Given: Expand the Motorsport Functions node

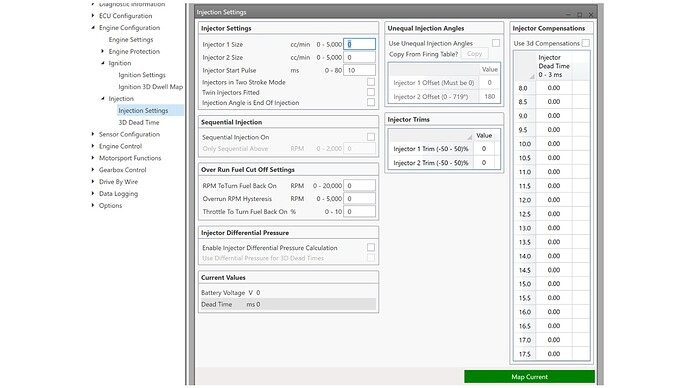Looking at the screenshot, I should [93, 158].
